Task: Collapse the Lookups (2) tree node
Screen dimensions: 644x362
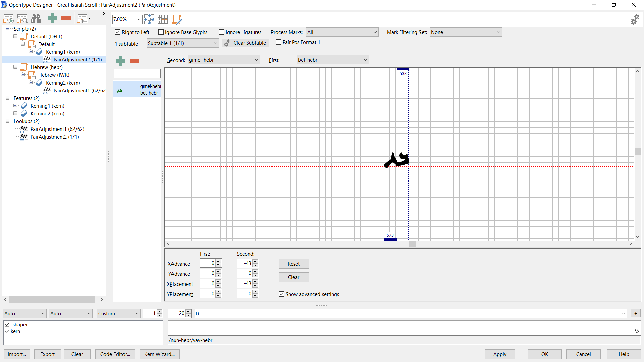Action: [x=7, y=121]
